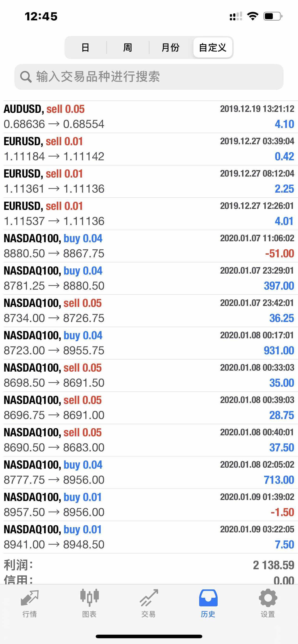The width and height of the screenshot is (298, 644).
Task: Open the 图表 chart icon
Action: coord(89,598)
